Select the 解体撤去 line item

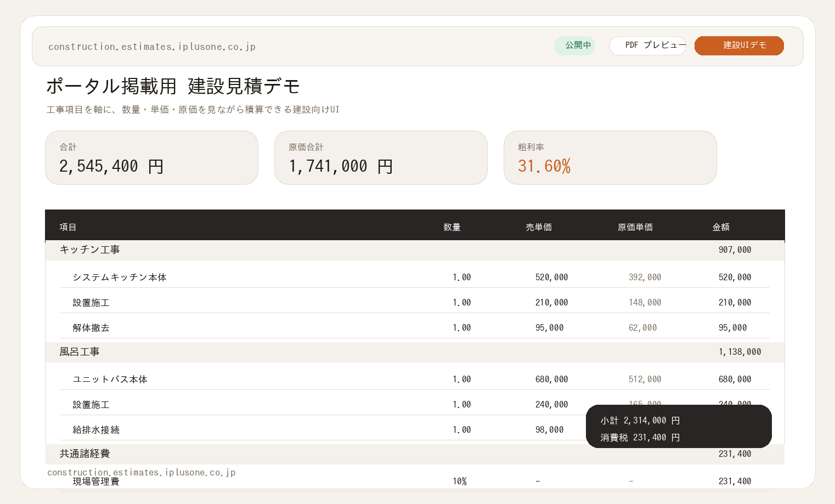click(x=91, y=328)
